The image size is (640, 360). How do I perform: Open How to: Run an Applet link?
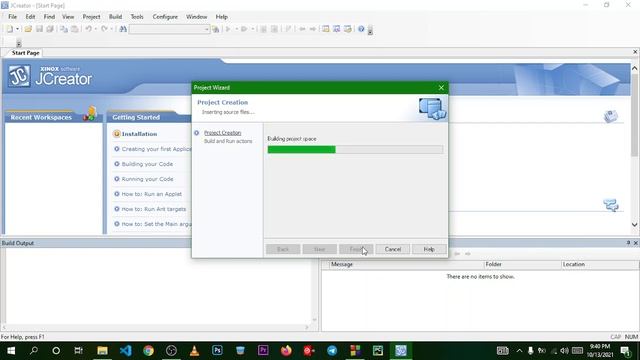pyautogui.click(x=151, y=194)
